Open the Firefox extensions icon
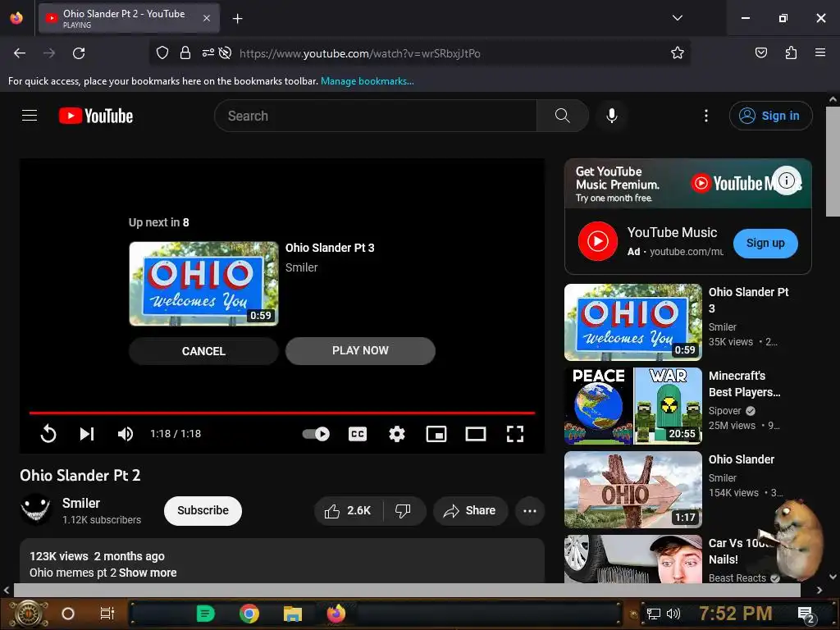 tap(791, 52)
